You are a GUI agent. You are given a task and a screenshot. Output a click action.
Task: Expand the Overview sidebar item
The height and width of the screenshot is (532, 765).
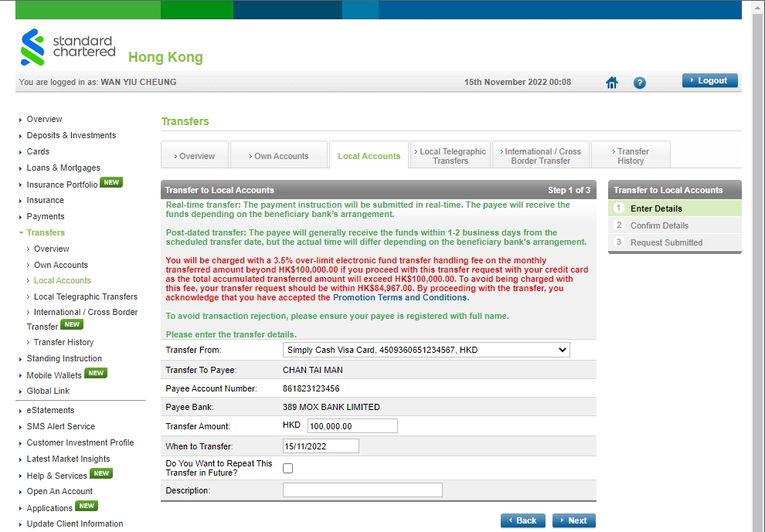[x=44, y=119]
